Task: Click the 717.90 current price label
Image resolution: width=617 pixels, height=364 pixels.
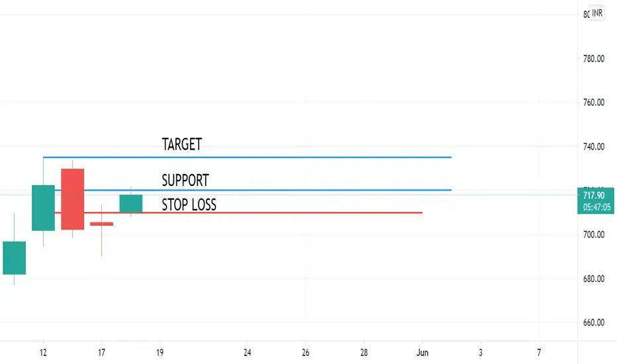Action: click(596, 201)
